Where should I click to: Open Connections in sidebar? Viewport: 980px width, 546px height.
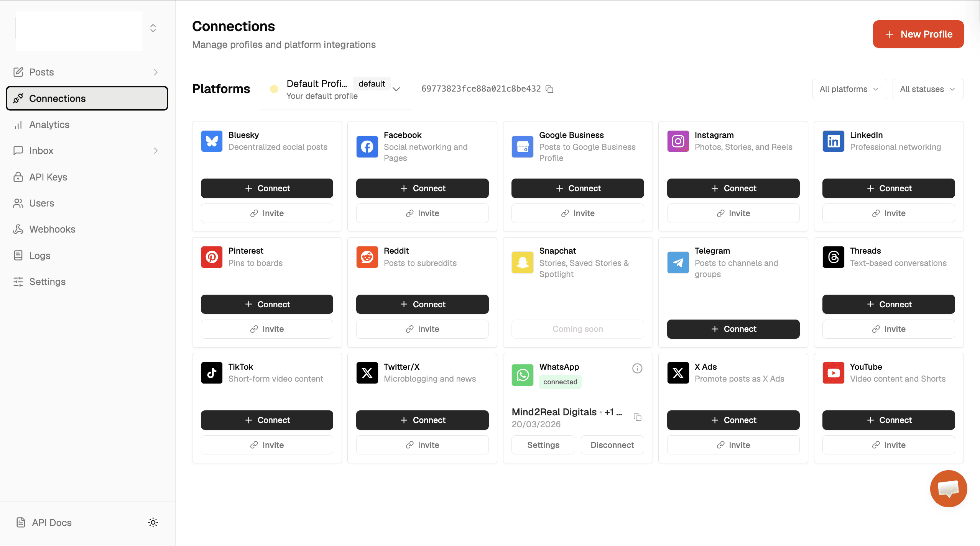point(87,98)
